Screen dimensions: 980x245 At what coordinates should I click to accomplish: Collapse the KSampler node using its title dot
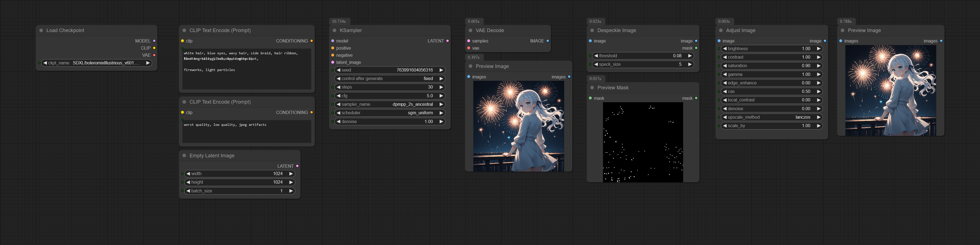(334, 30)
